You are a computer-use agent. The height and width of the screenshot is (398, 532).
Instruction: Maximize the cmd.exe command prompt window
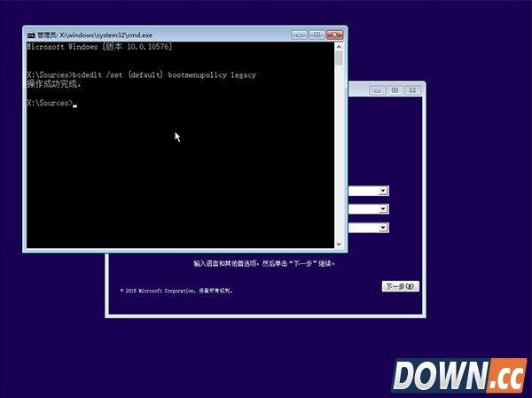(x=317, y=35)
